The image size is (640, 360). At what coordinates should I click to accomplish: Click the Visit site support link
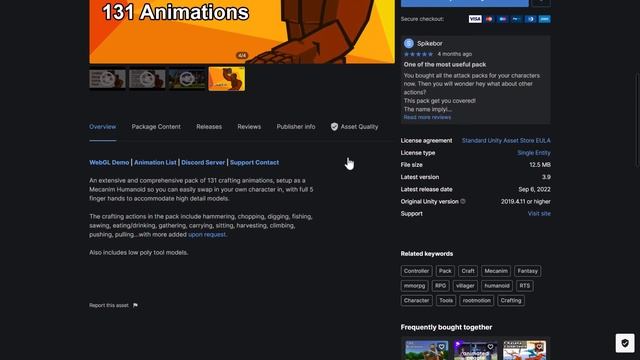(539, 214)
